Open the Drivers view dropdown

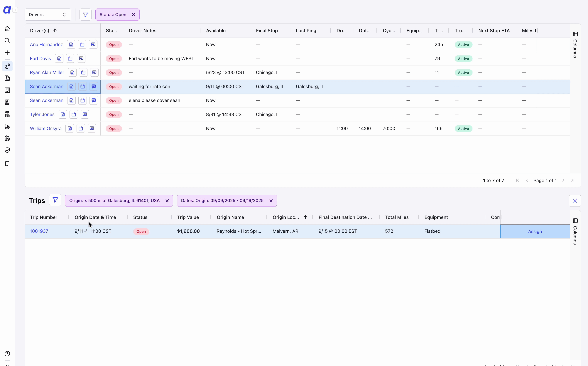pos(48,14)
